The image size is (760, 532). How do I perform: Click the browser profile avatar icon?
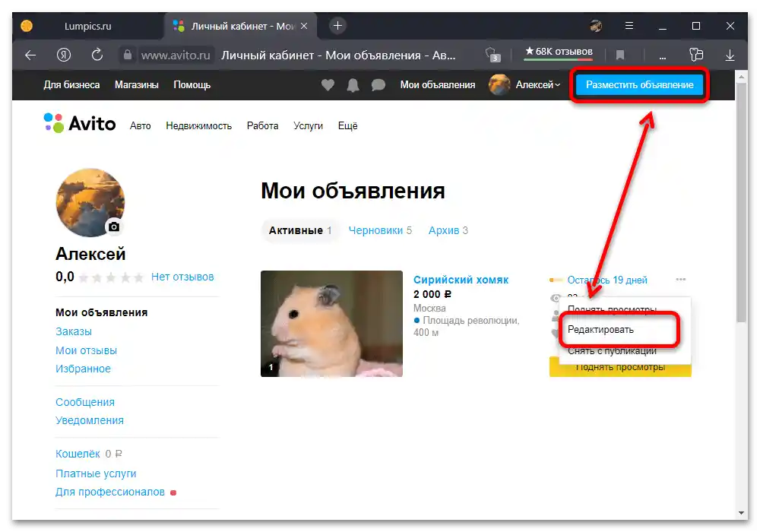tap(596, 26)
